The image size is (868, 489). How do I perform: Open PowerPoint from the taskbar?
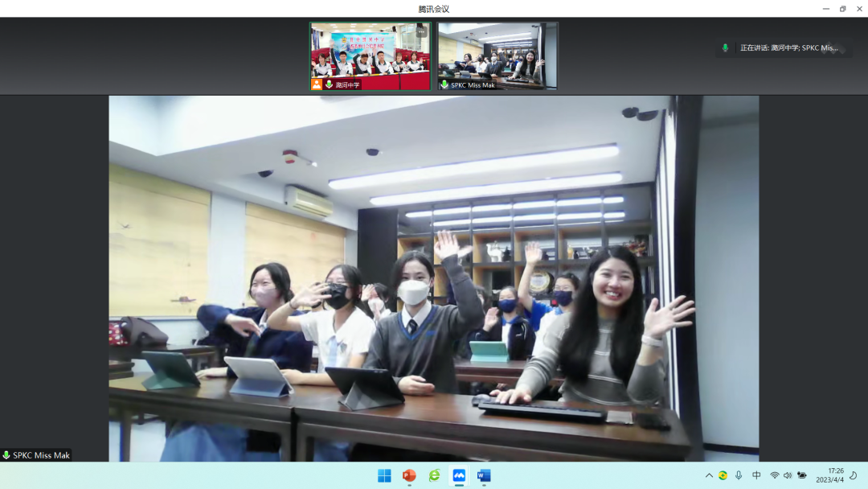click(409, 475)
